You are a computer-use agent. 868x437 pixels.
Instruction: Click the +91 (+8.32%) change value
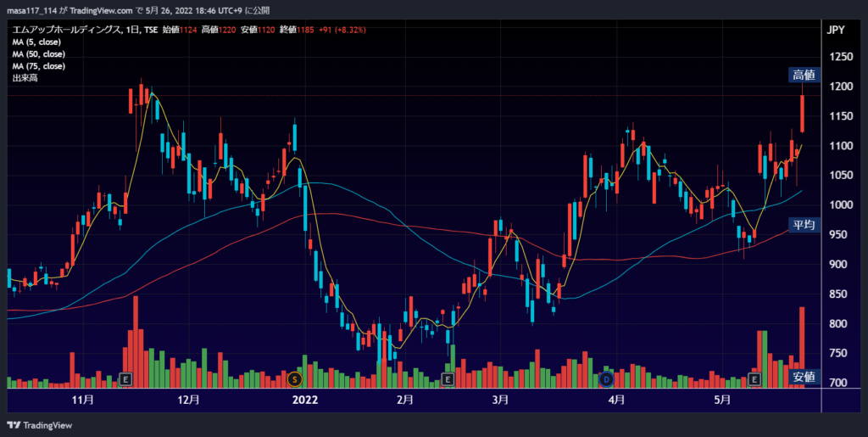pyautogui.click(x=343, y=30)
